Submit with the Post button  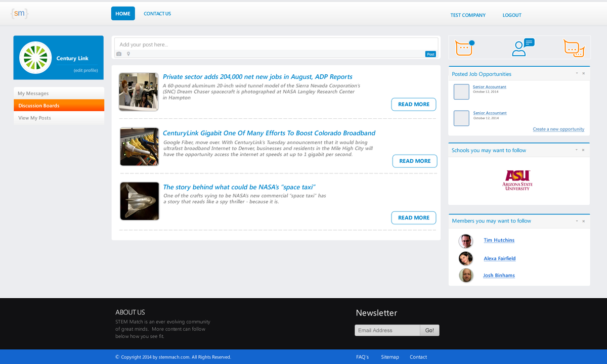(x=430, y=54)
